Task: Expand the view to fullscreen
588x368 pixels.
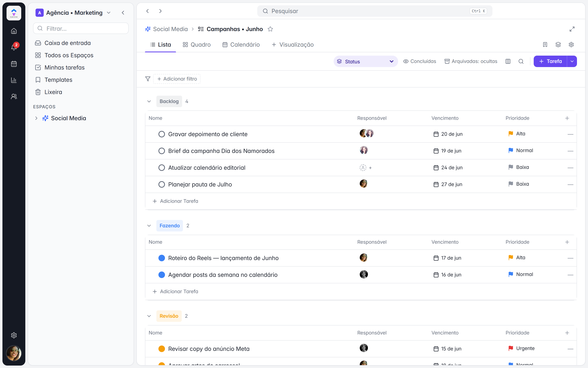Action: click(x=572, y=29)
